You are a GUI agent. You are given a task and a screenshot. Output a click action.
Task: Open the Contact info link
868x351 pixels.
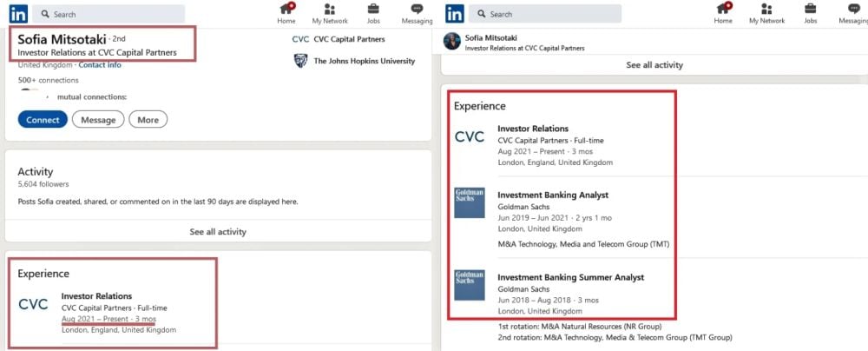point(100,65)
